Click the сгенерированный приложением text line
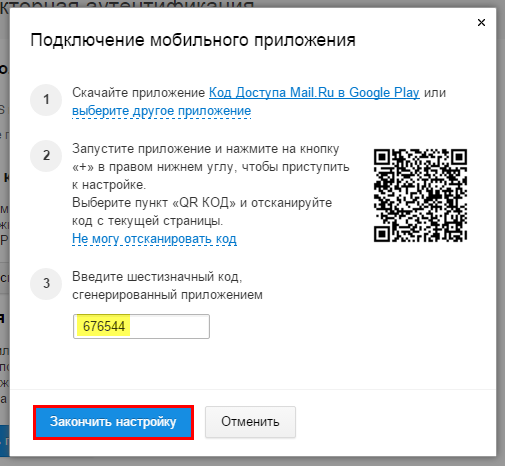The height and width of the screenshot is (466, 505). [167, 295]
